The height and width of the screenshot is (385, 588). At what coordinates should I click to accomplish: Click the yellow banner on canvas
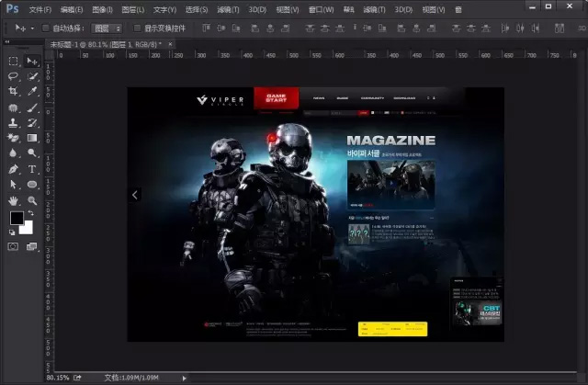click(392, 329)
